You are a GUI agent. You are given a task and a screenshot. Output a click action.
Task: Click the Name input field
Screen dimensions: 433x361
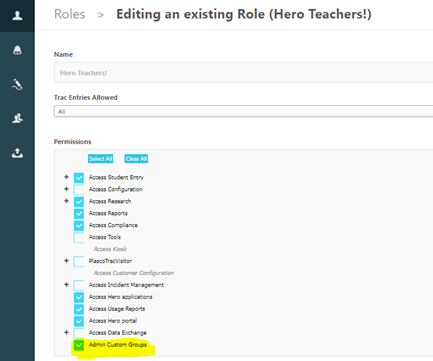[x=243, y=72]
